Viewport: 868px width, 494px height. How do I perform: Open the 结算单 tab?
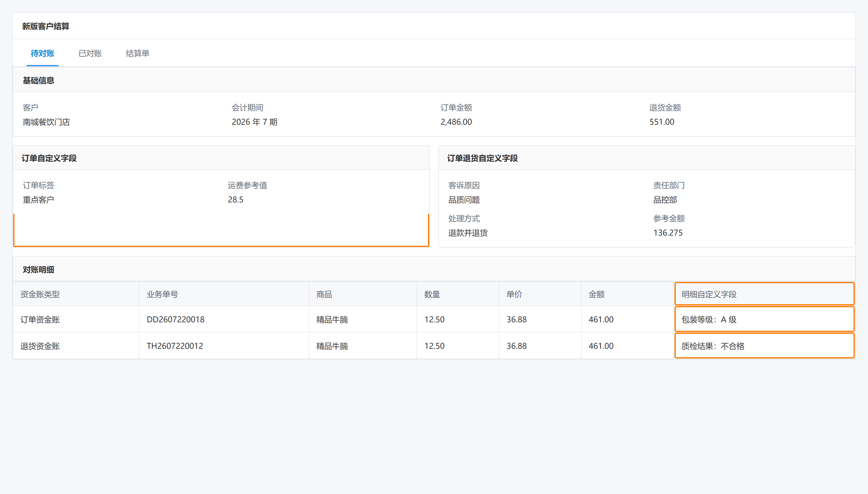click(137, 53)
